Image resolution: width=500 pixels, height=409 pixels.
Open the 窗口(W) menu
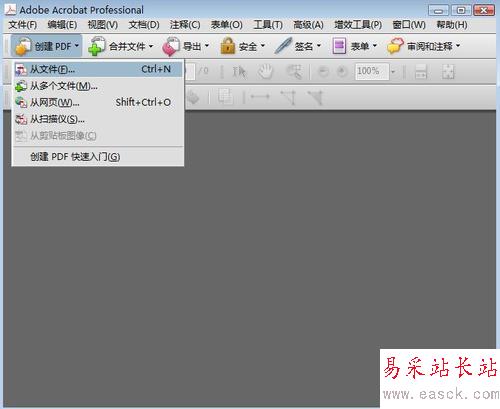[409, 25]
